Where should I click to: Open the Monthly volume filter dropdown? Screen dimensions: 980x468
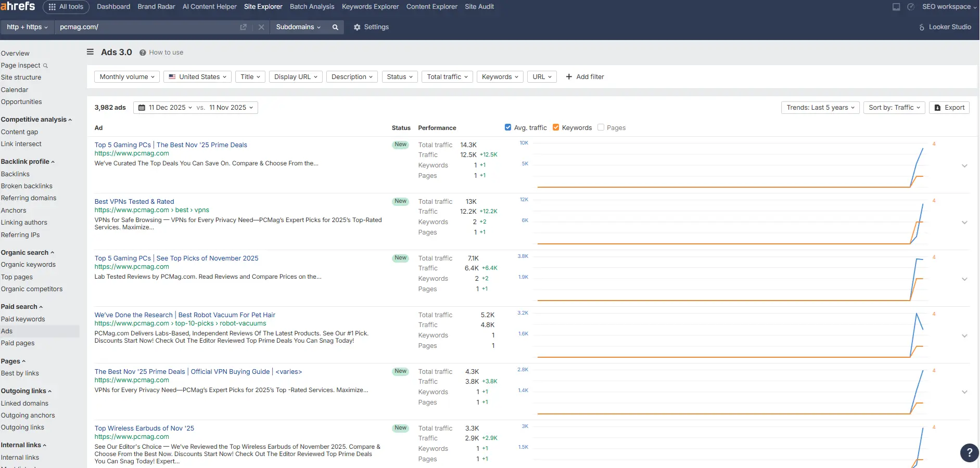126,76
